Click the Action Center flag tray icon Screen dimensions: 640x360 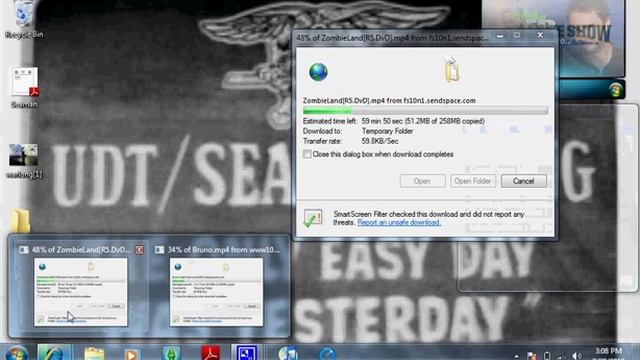point(532,356)
